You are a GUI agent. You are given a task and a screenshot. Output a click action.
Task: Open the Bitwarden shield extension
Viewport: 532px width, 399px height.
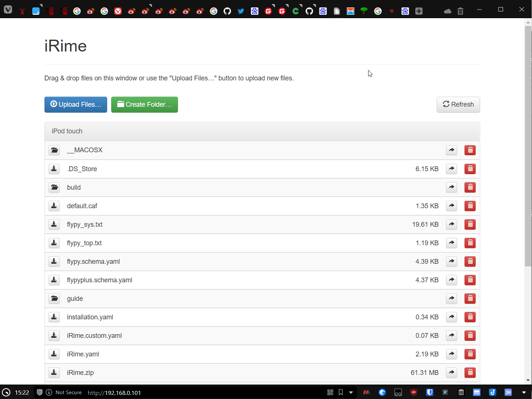pos(430,392)
